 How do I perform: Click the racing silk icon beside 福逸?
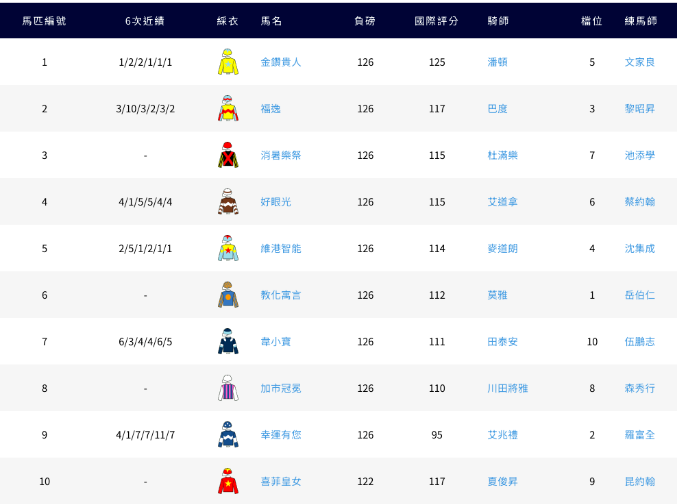pyautogui.click(x=228, y=109)
